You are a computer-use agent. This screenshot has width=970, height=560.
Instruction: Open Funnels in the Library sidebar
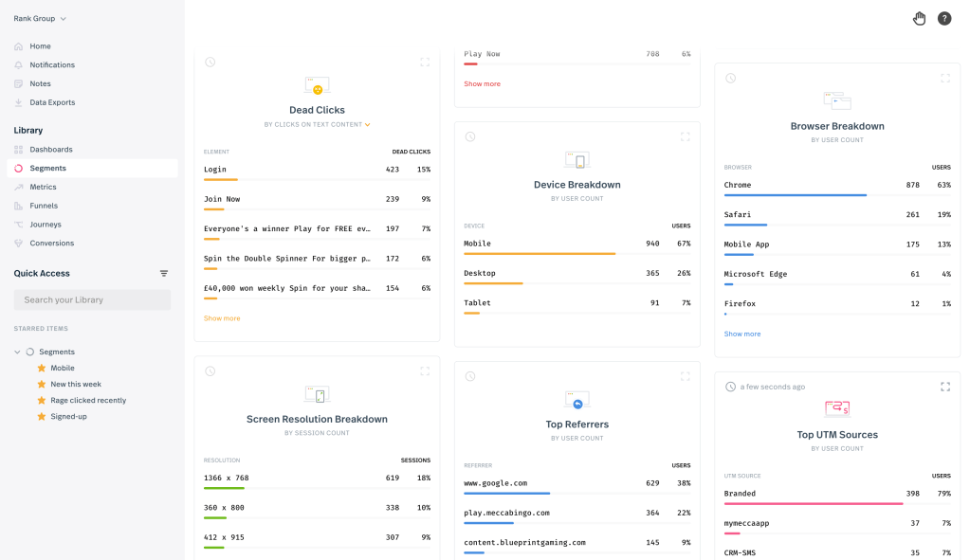pos(44,206)
